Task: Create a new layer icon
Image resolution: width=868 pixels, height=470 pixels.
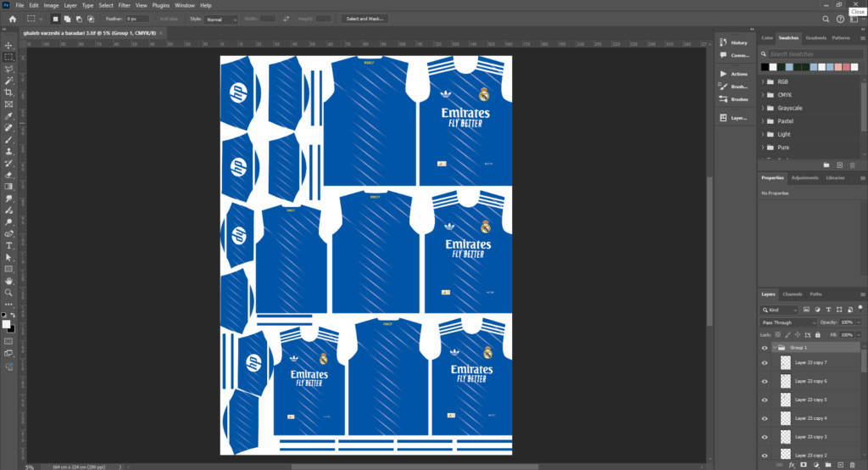Action: coord(840,465)
